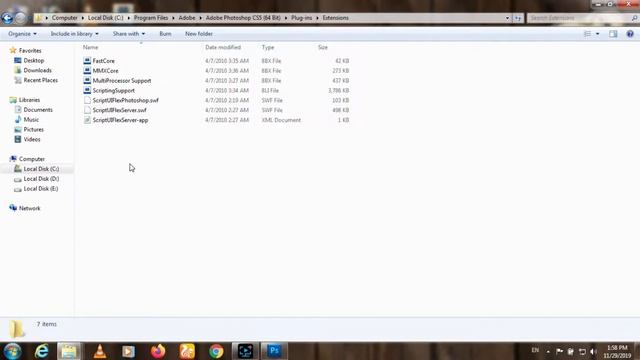Sort by the Name column header
This screenshot has height=360, width=640.
[x=91, y=47]
